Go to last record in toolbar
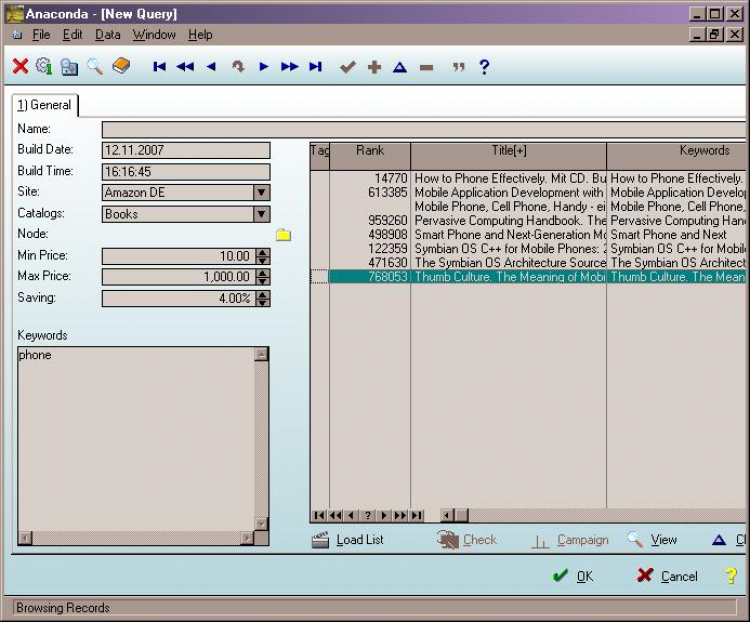 (x=315, y=67)
